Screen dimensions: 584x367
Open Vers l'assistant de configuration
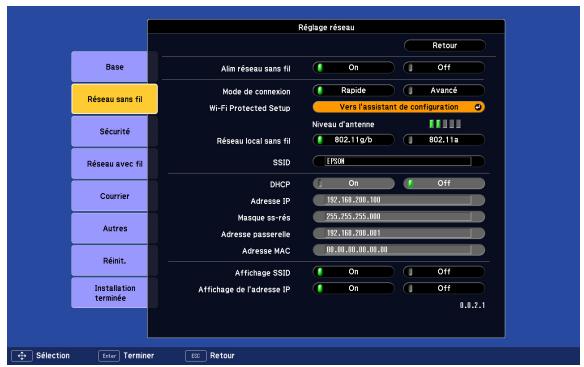click(399, 107)
